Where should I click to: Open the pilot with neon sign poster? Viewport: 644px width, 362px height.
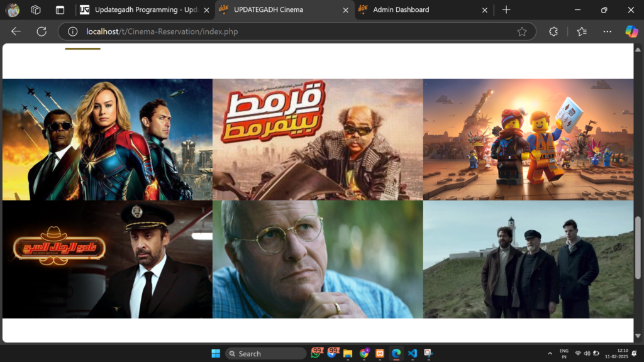tap(108, 260)
